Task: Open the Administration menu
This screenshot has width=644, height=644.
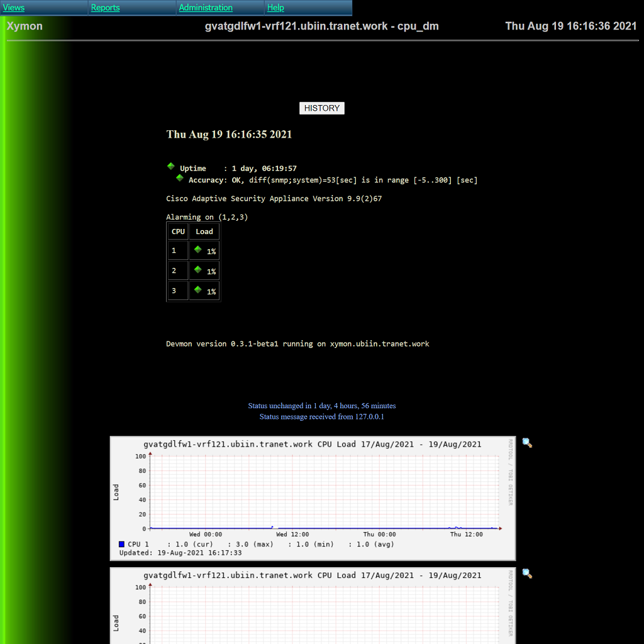Action: [x=206, y=8]
